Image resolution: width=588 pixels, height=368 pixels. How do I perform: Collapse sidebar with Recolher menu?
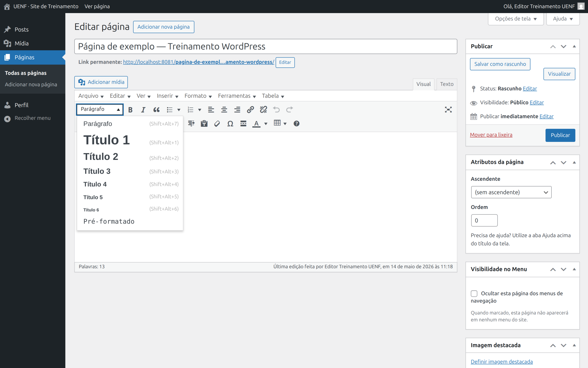[33, 118]
